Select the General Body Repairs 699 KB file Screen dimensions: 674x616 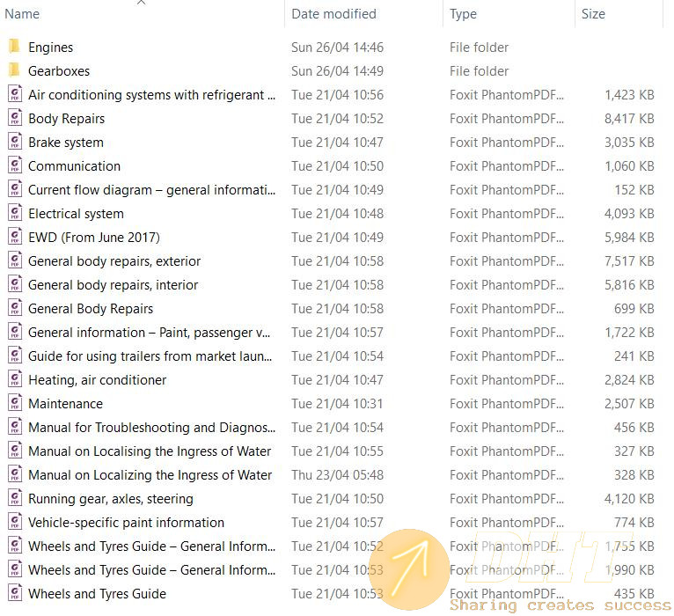[91, 308]
